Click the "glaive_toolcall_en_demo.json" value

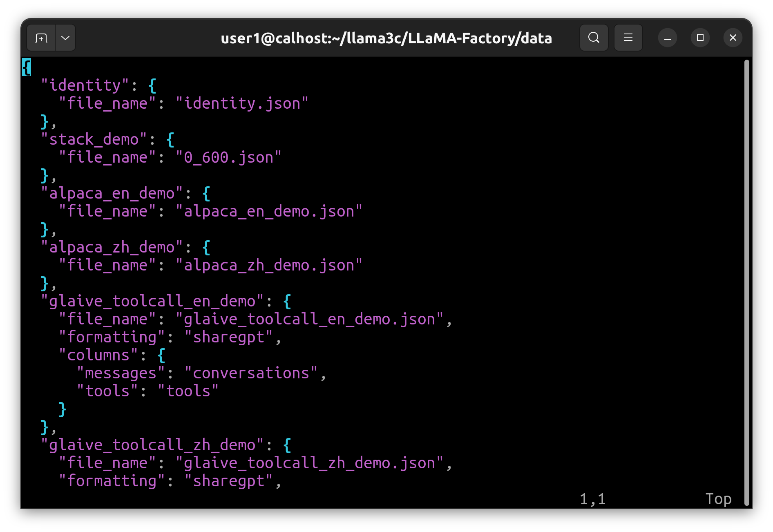pos(309,319)
